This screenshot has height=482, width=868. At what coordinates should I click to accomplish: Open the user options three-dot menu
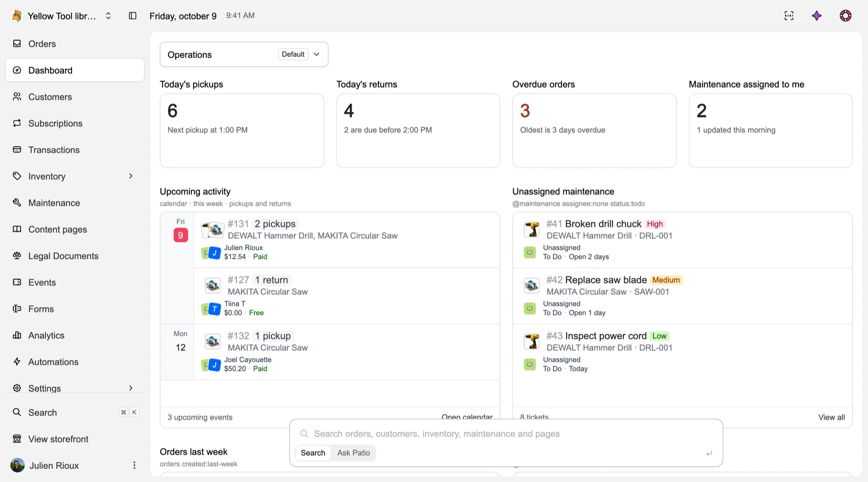point(134,465)
